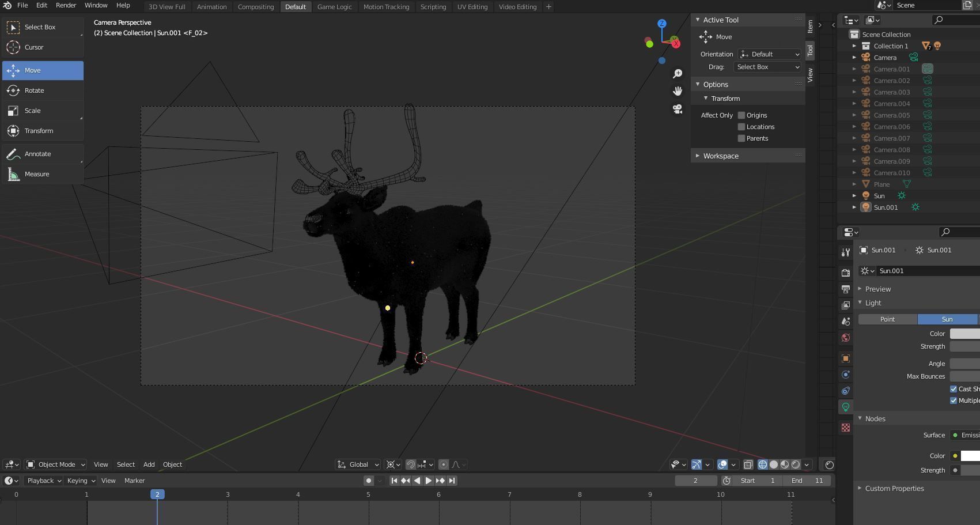
Task: Uncheck the Cast Shadow checkbox
Action: click(x=953, y=389)
